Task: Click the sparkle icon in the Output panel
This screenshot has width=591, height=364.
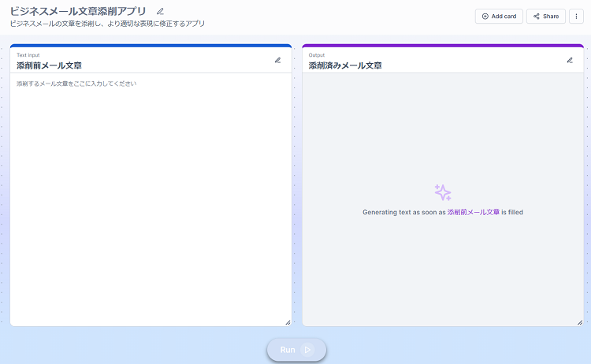Action: [x=443, y=192]
